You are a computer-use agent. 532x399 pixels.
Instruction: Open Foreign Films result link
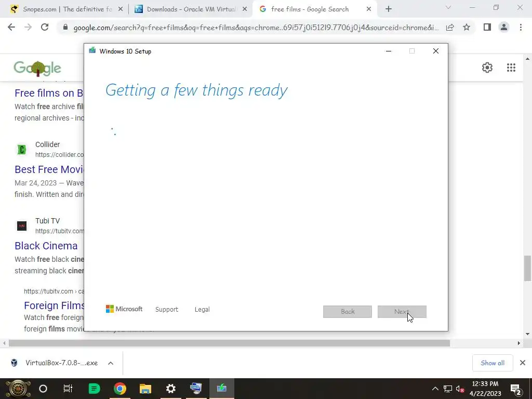(54, 305)
